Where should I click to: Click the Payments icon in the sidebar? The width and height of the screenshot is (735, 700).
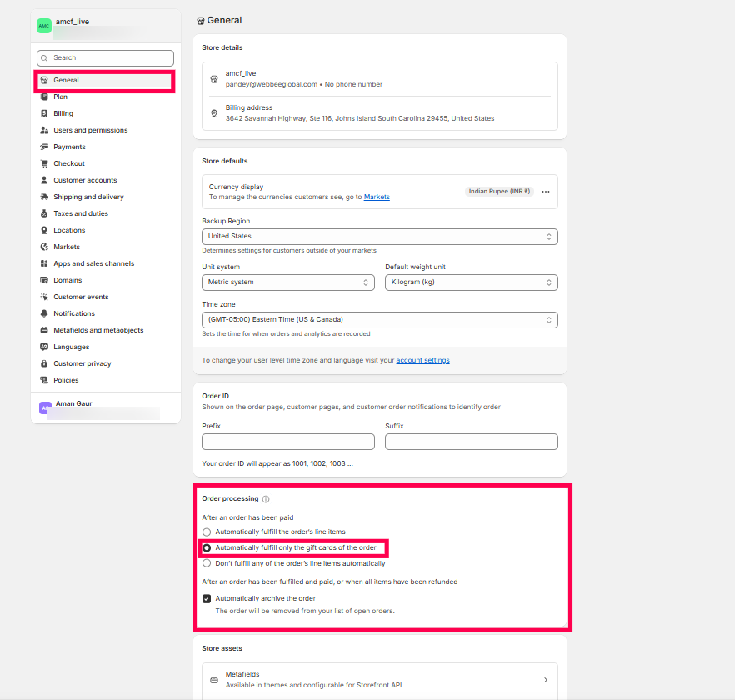coord(45,147)
